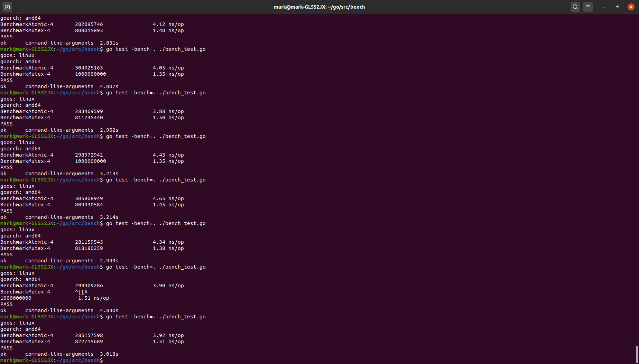639x364 pixels.
Task: Click the stray ^[[A escape sequence text
Action: [81, 292]
